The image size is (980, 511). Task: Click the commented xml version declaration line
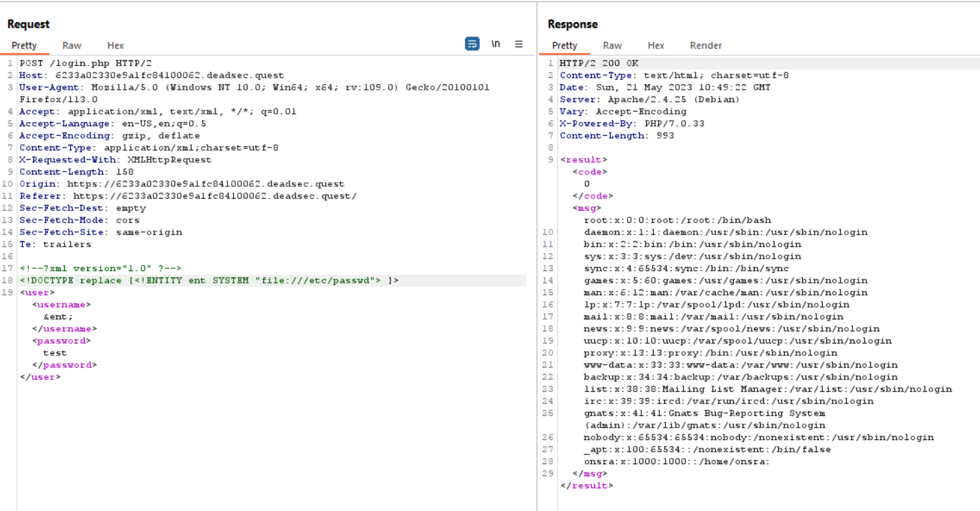[101, 268]
